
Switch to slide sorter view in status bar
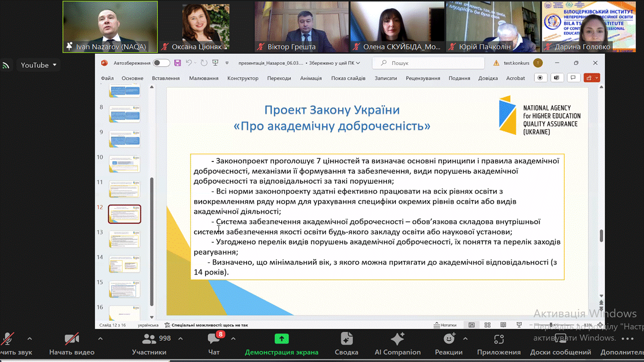485,325
